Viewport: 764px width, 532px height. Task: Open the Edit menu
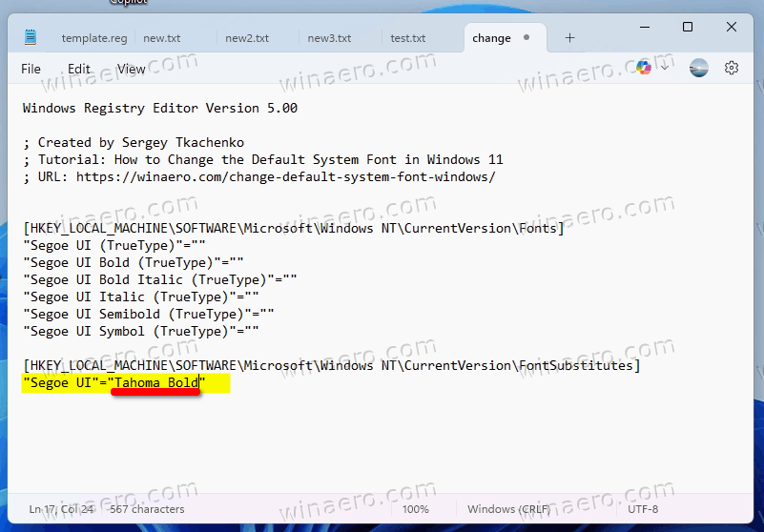pos(79,69)
